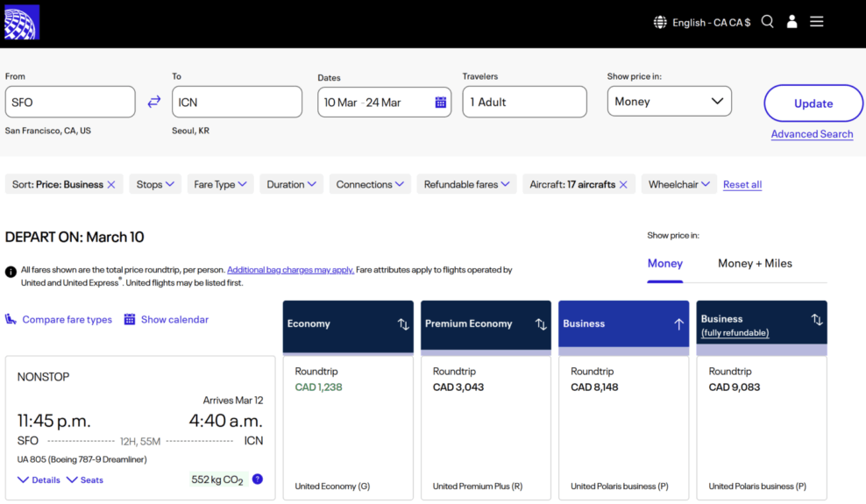Click the United Economy (G) fare class text
This screenshot has width=866, height=504.
(x=332, y=486)
